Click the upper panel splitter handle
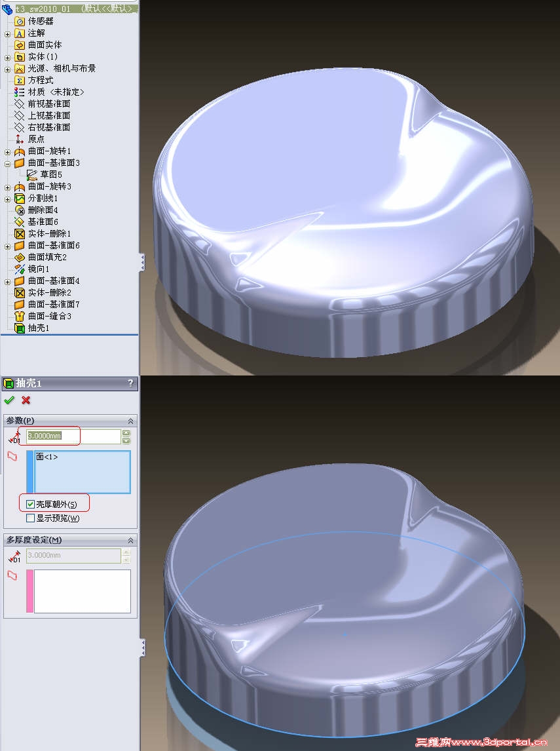The width and height of the screenshot is (560, 751). [142, 263]
